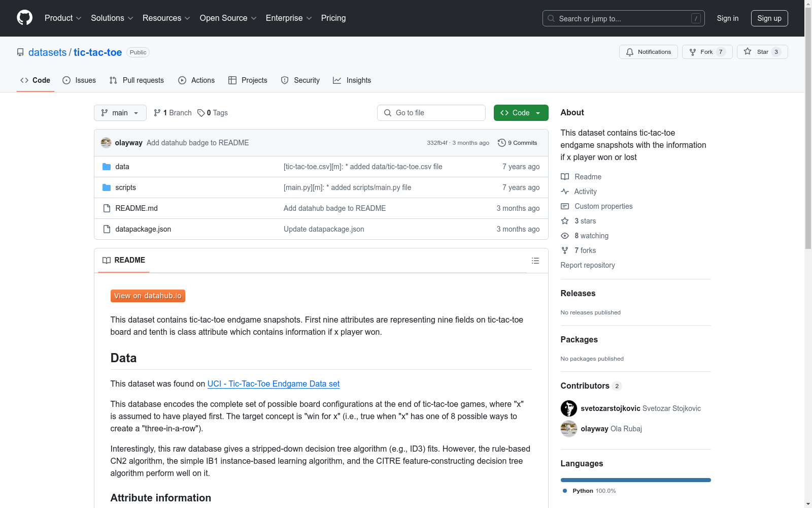The width and height of the screenshot is (812, 508).
Task: Open the "Update datapackage.json" commit message
Action: tap(324, 229)
